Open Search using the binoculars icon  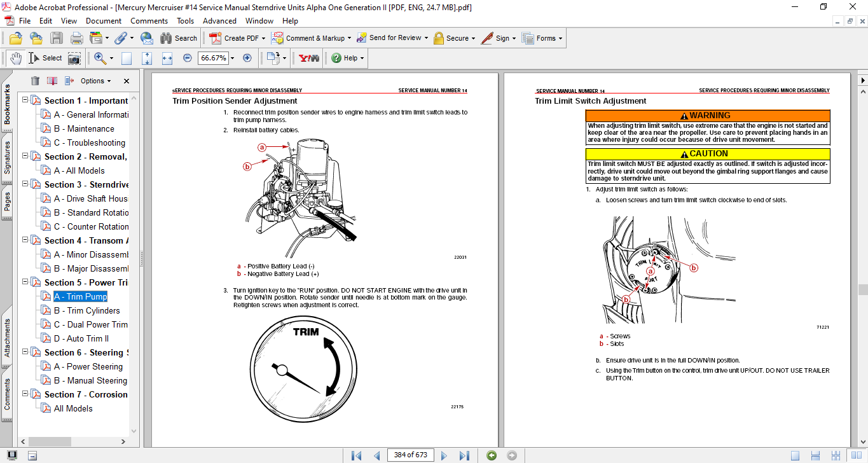(167, 38)
